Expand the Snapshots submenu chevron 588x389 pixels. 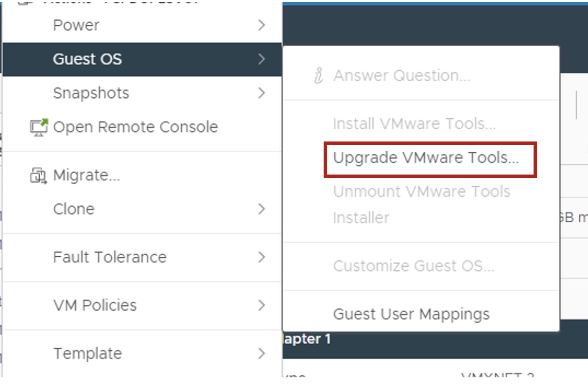coord(262,93)
